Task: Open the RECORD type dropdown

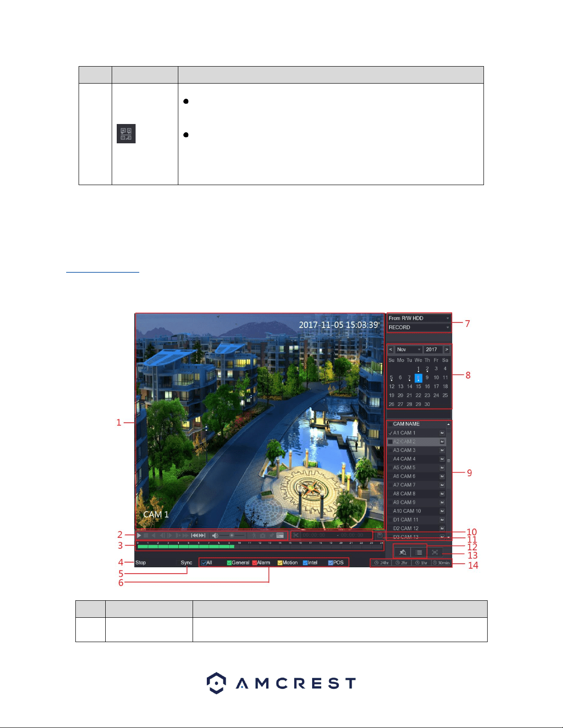Action: (x=419, y=327)
